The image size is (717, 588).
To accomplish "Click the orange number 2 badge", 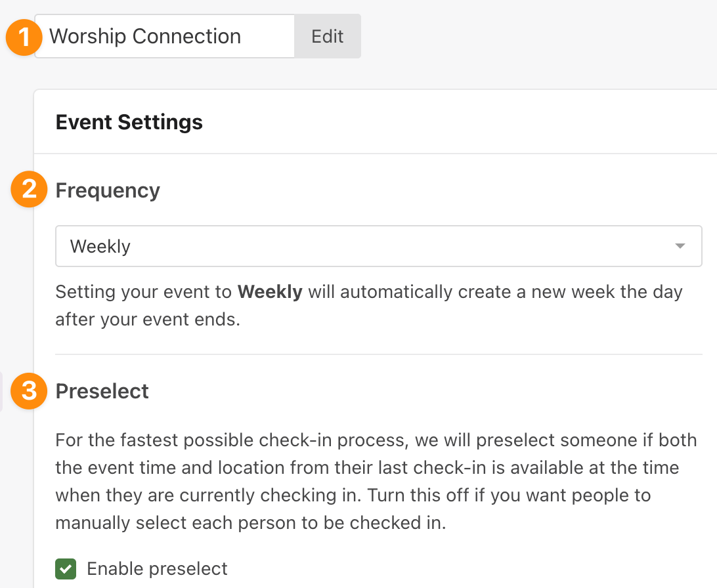I will click(30, 189).
